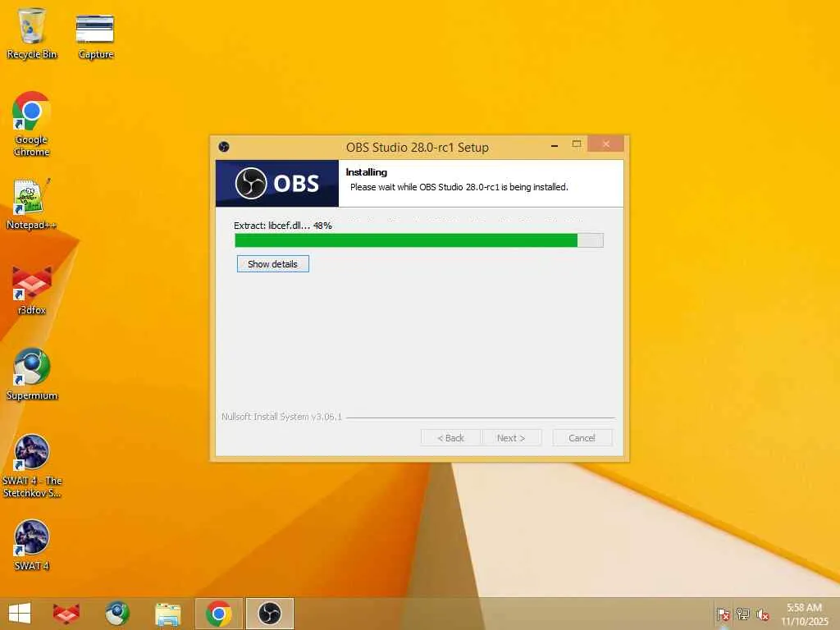The height and width of the screenshot is (630, 840).
Task: Launch r3dfox from the taskbar
Action: click(66, 614)
